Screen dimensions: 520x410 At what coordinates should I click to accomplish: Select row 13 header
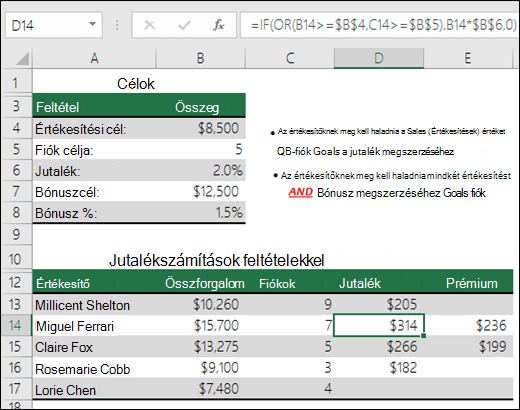point(16,304)
